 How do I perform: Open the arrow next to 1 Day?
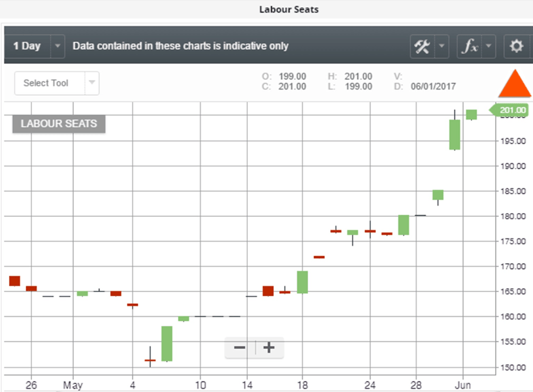point(58,46)
